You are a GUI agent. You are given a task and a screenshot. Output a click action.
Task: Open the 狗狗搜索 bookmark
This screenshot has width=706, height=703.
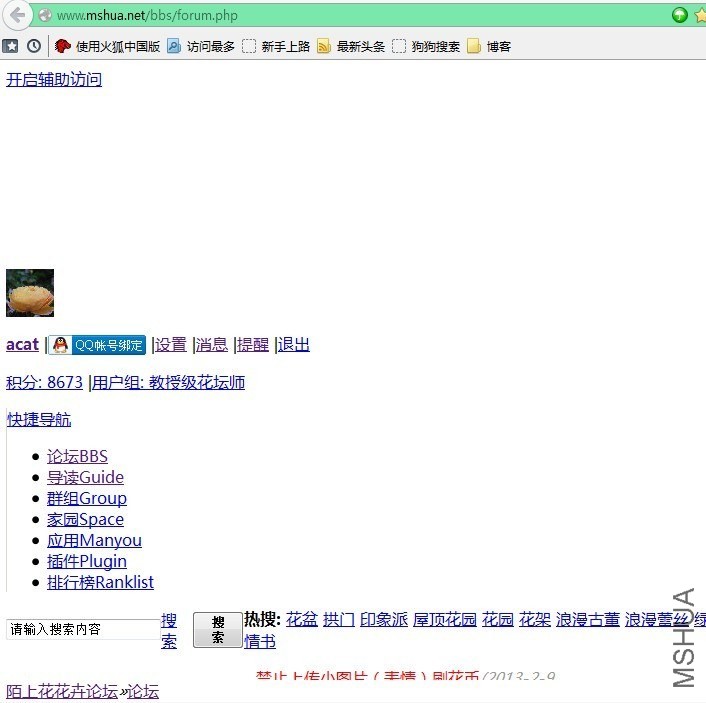click(x=426, y=46)
